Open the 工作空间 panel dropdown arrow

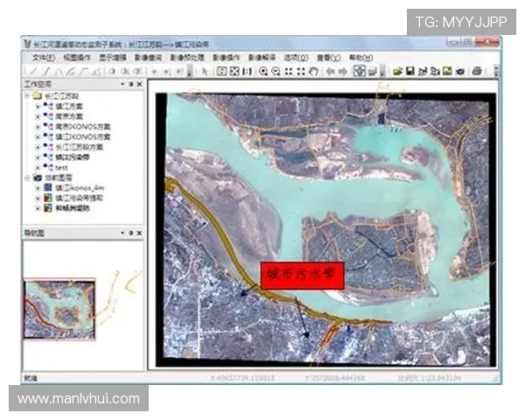tap(122, 84)
